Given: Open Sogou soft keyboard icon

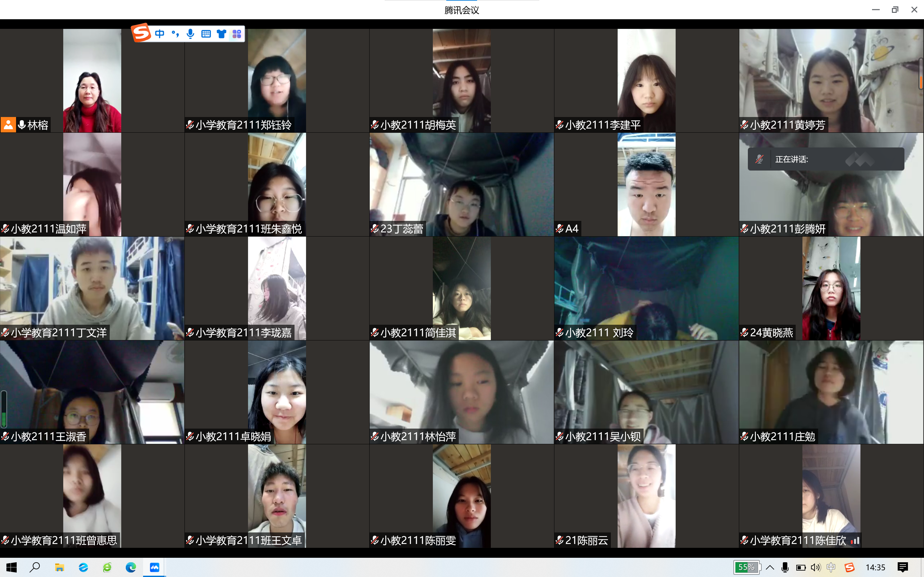Looking at the screenshot, I should (206, 34).
